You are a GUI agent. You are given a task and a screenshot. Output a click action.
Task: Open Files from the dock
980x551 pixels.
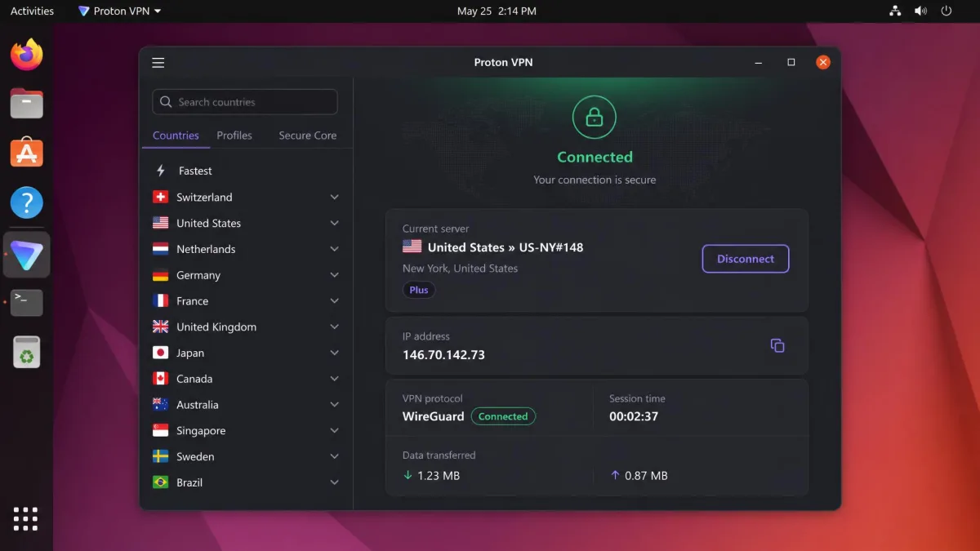click(26, 104)
